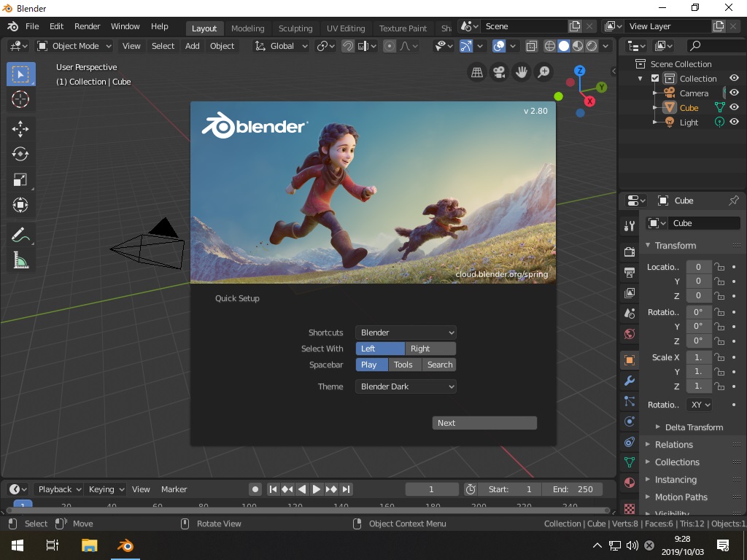Image resolution: width=747 pixels, height=560 pixels.
Task: Set Spacebar action to Search
Action: [x=439, y=365]
